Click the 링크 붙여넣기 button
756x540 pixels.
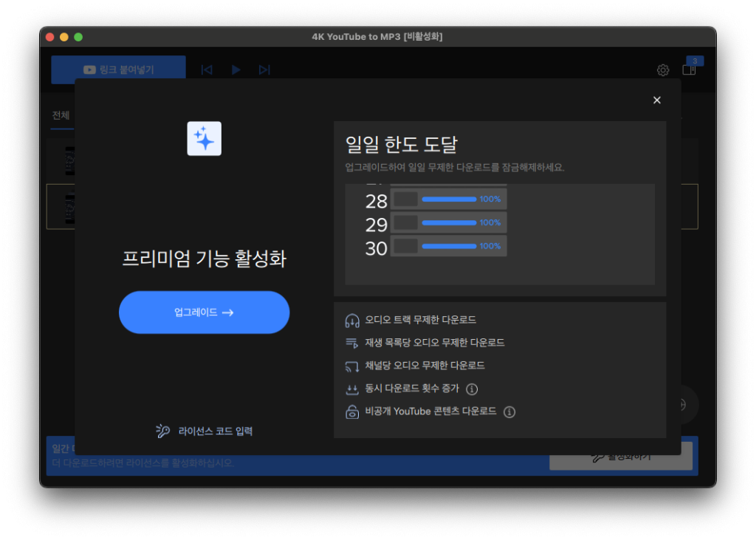click(x=118, y=69)
